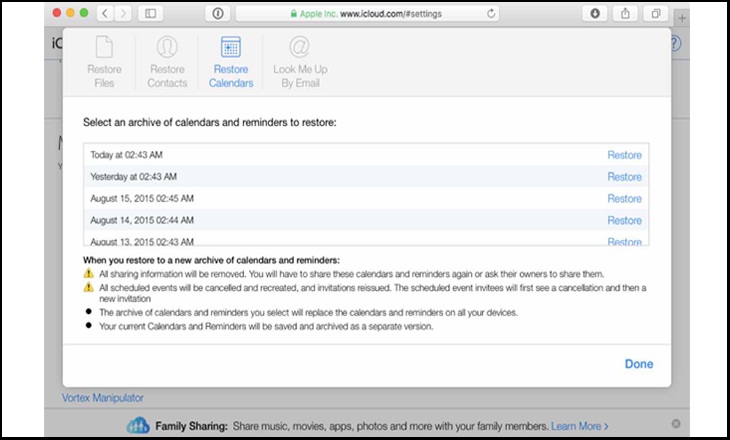730x440 pixels.
Task: Toggle the Safari sidebar
Action: click(150, 14)
